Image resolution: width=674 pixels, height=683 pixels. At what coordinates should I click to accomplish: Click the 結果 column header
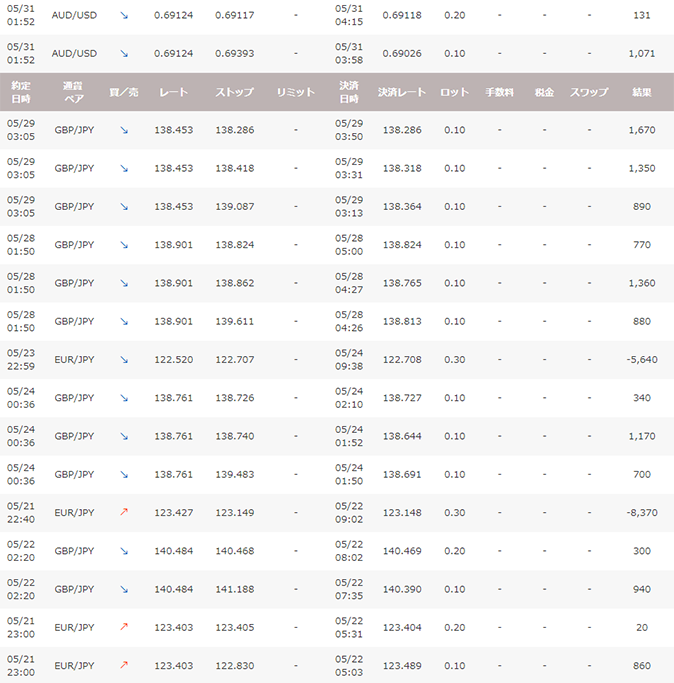pyautogui.click(x=641, y=92)
